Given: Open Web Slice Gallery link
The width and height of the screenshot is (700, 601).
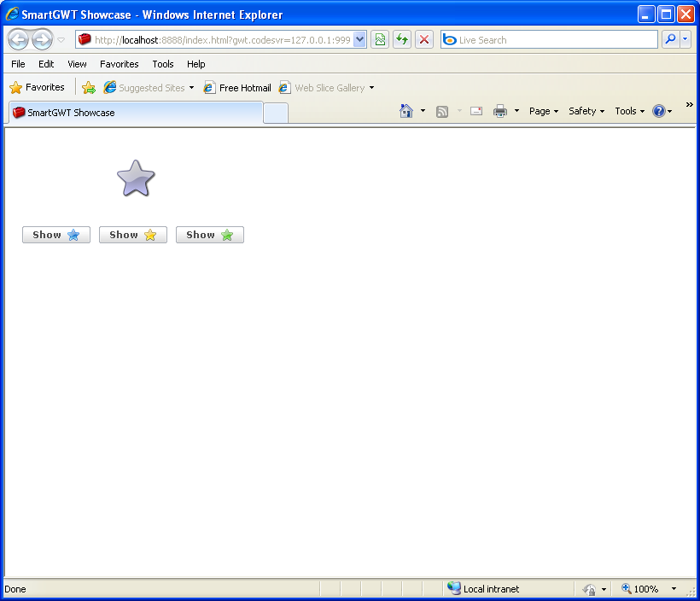Looking at the screenshot, I should coord(322,88).
